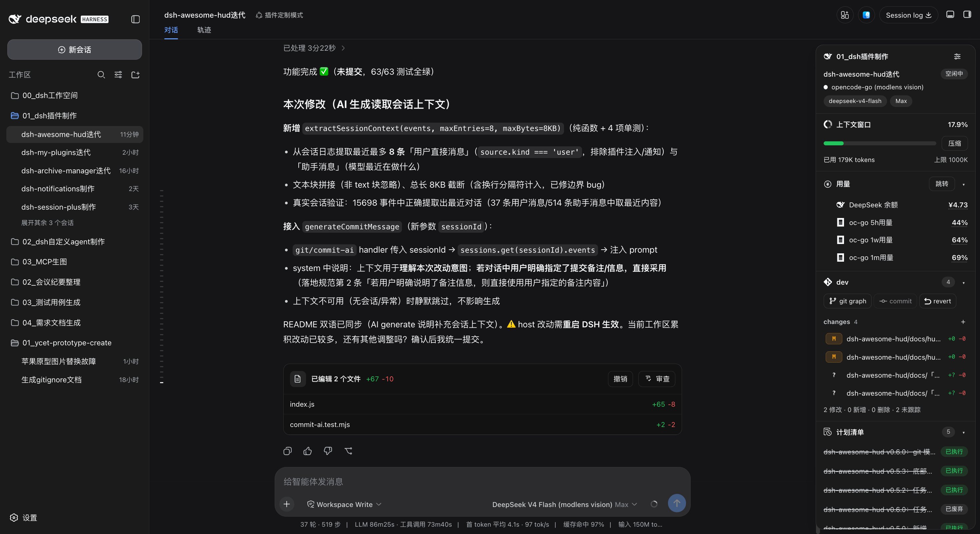980x534 pixels.
Task: Click the commit button
Action: pyautogui.click(x=895, y=301)
